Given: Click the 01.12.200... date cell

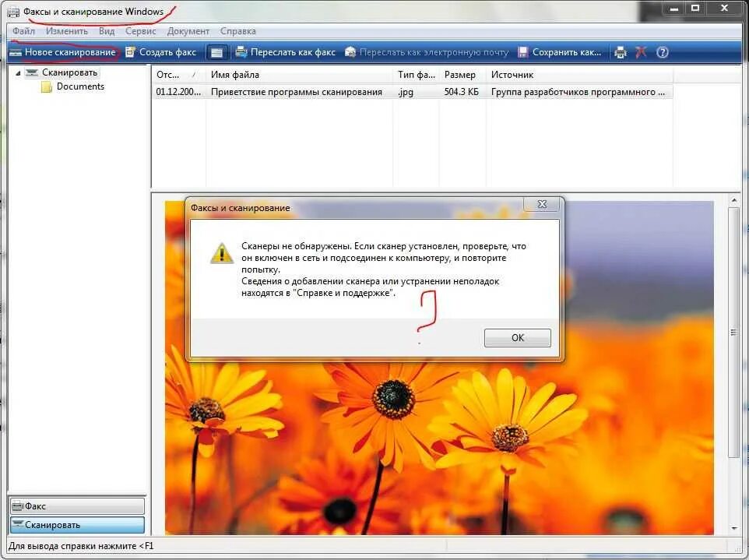Looking at the screenshot, I should coord(178,92).
